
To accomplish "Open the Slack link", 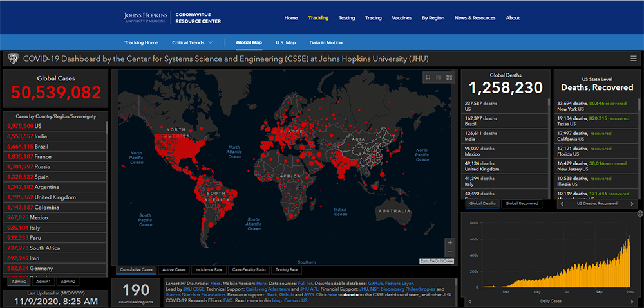I will tap(272, 295).
